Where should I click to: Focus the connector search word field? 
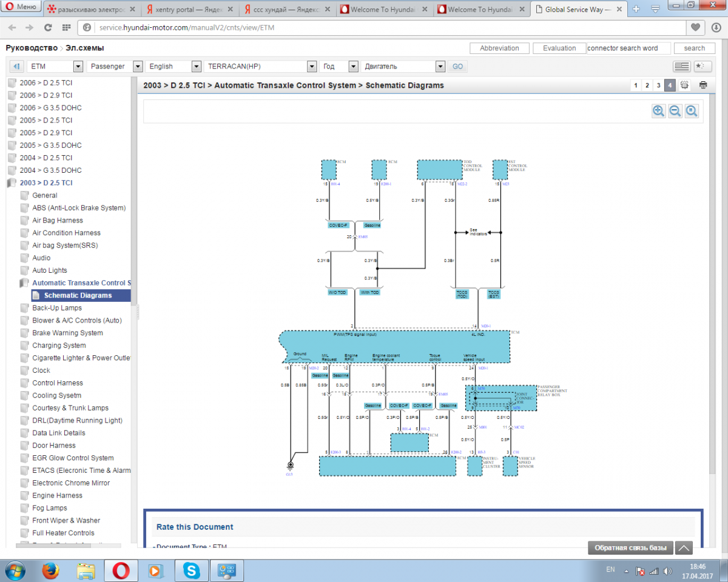629,48
